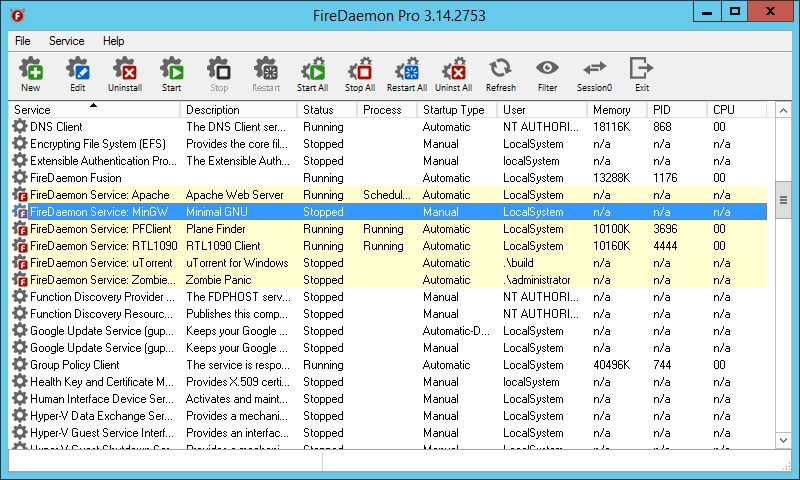The width and height of the screenshot is (800, 480).
Task: Sort by the Service column header
Action: coord(94,110)
